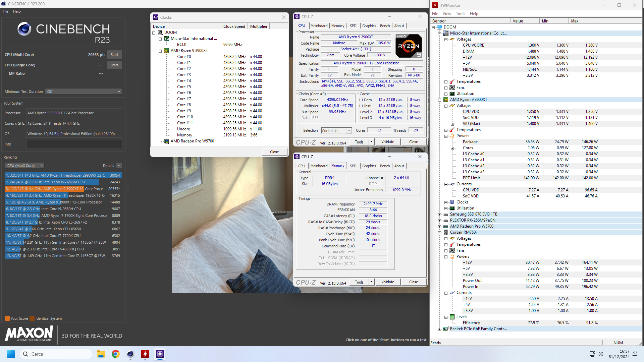
Task: Click the Value column header in HWMonitor
Action: pyautogui.click(x=525, y=21)
